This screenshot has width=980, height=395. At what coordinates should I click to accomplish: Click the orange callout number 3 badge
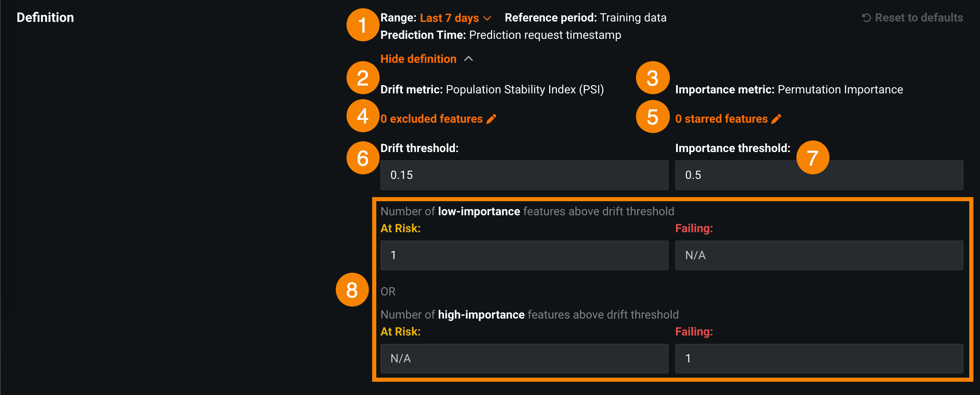[653, 78]
